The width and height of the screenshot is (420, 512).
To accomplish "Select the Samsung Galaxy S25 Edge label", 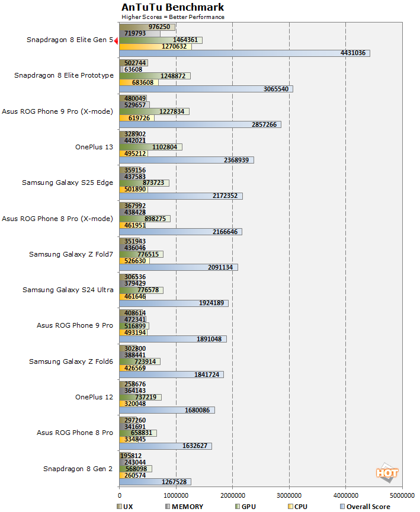I will click(x=68, y=183).
